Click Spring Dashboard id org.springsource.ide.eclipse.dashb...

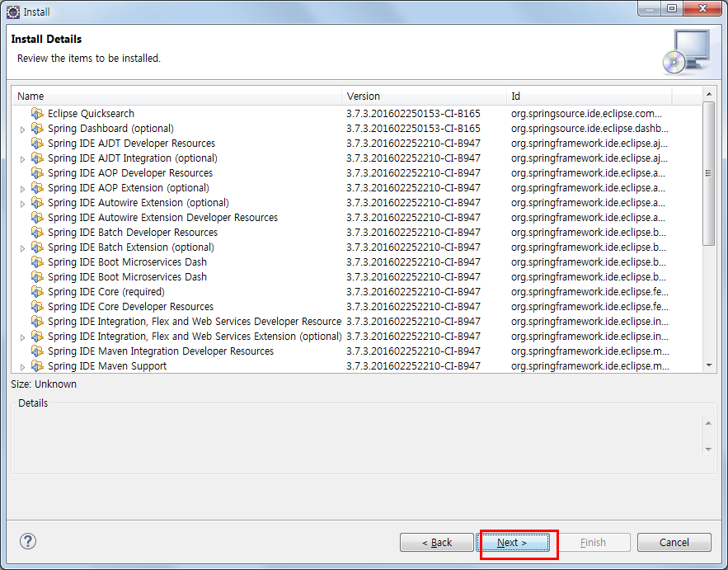coord(589,128)
